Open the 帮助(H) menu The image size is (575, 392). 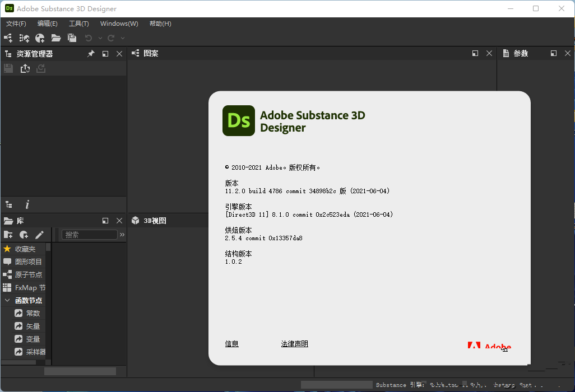(160, 24)
